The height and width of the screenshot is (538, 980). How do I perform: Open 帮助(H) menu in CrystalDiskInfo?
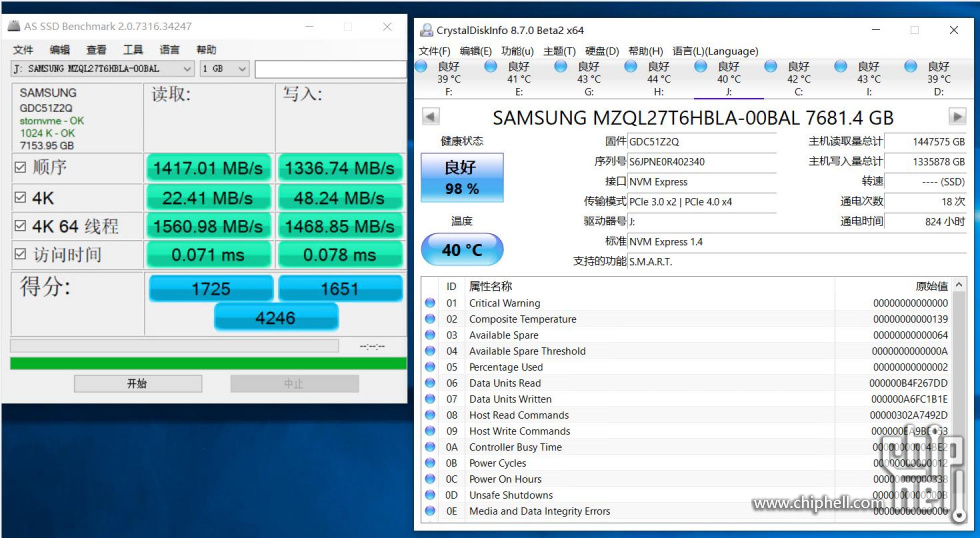(x=646, y=51)
